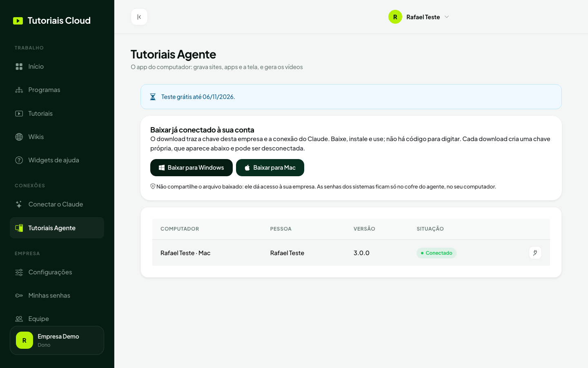Click 'Baixar já conectado à sua conta' heading
This screenshot has height=368, width=588.
(202, 130)
